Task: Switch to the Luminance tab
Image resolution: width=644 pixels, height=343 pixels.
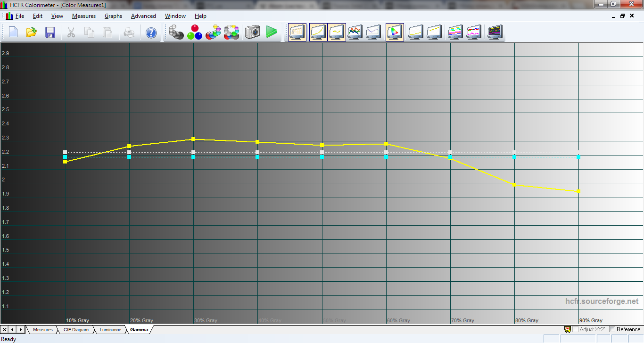Action: 110,330
